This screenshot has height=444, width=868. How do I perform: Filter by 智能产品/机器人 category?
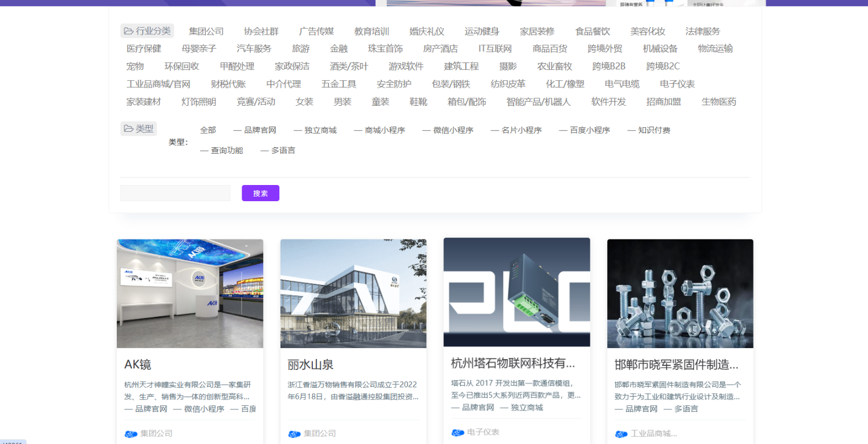pos(539,102)
